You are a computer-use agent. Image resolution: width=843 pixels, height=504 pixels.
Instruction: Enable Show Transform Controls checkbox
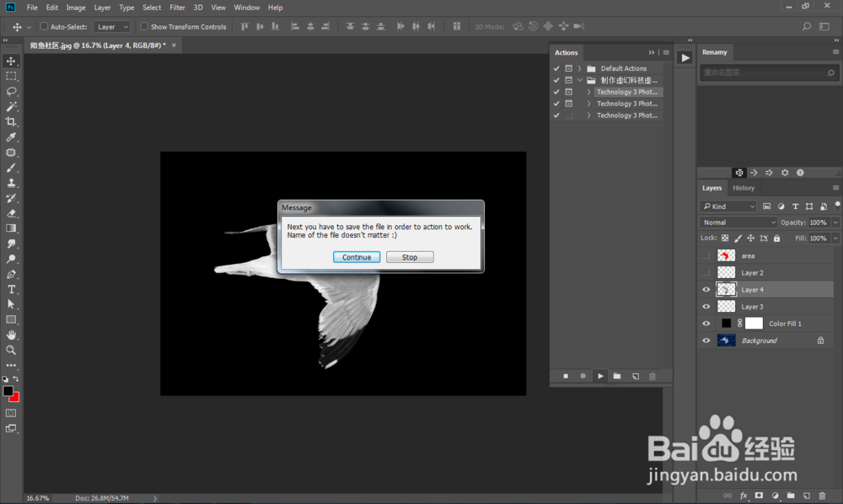pyautogui.click(x=144, y=26)
